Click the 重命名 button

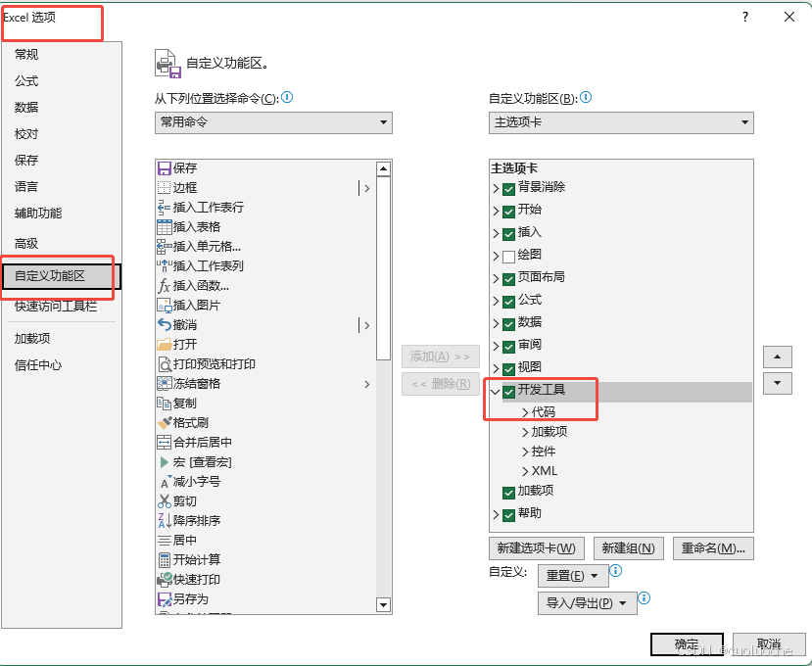pyautogui.click(x=713, y=548)
